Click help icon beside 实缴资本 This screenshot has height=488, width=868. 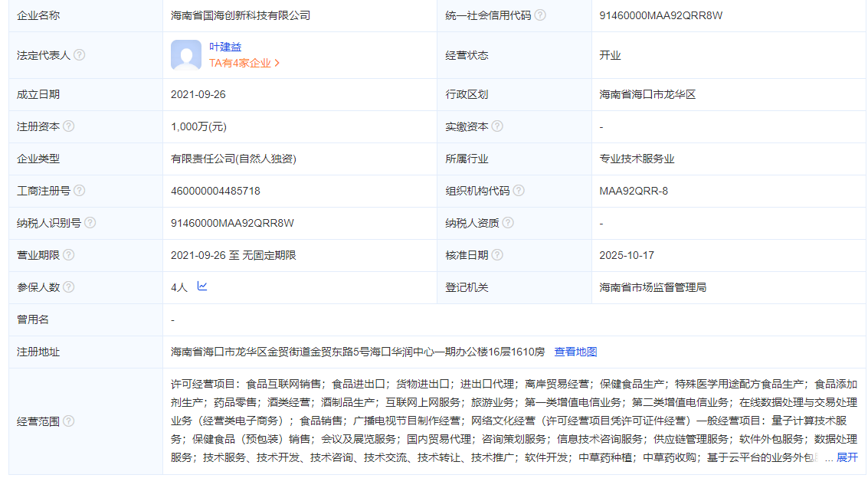pyautogui.click(x=497, y=126)
